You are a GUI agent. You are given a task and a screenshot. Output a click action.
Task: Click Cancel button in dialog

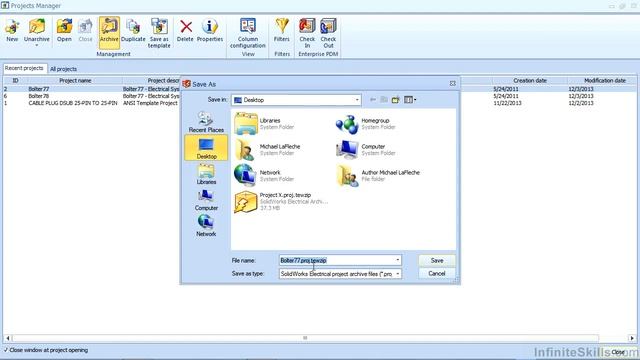[x=437, y=273]
